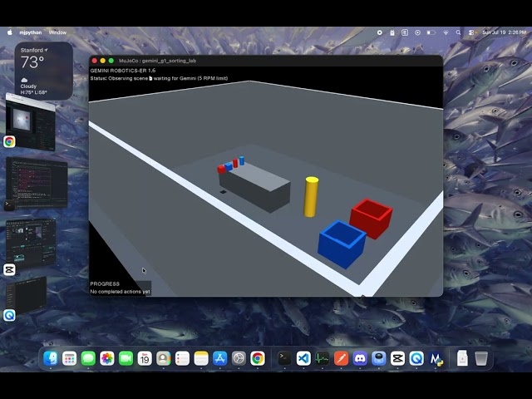
Task: Click the Stanford weather widget
Action: 44,71
